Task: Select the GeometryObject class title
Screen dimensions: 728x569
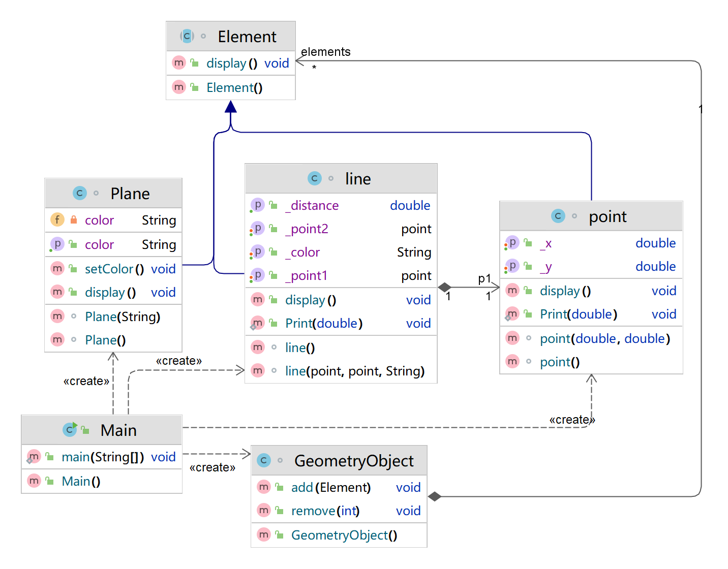Action: click(x=354, y=461)
